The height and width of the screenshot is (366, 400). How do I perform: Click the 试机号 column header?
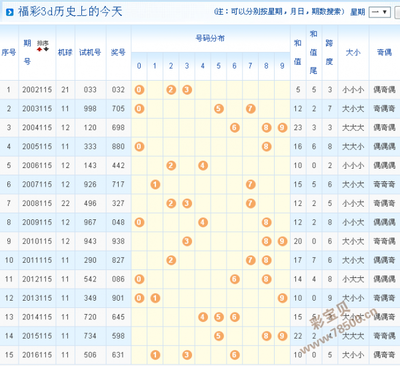90,52
